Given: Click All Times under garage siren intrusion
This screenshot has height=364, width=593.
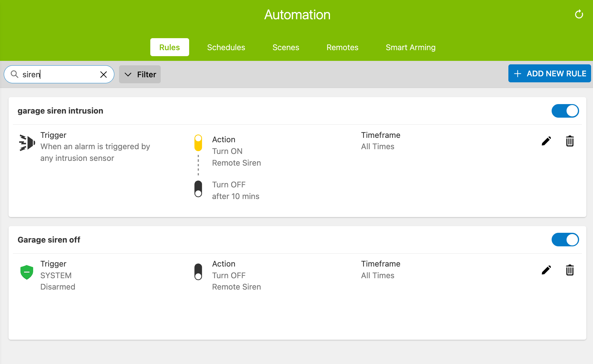Looking at the screenshot, I should point(378,146).
